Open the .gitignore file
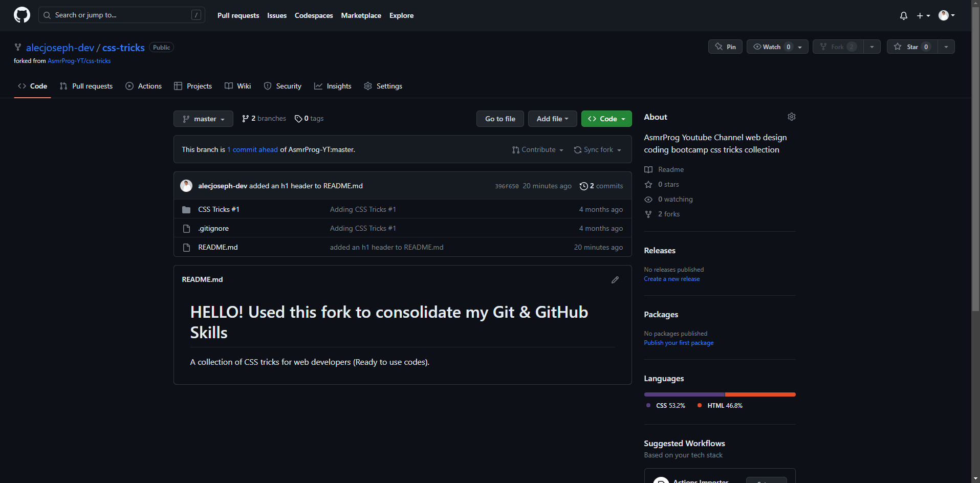The width and height of the screenshot is (980, 483). pos(213,228)
